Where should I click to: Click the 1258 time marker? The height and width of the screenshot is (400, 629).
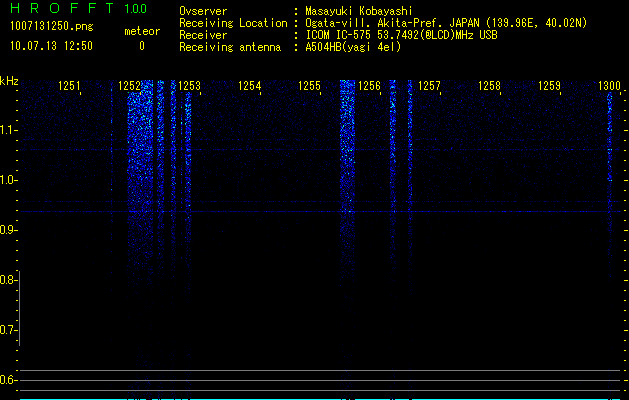point(489,86)
